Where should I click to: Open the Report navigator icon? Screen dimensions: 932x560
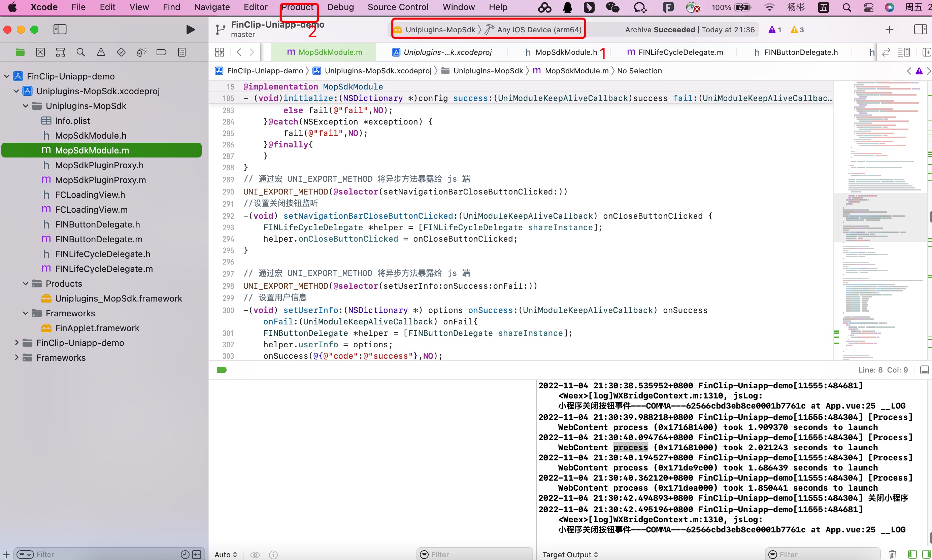point(181,52)
